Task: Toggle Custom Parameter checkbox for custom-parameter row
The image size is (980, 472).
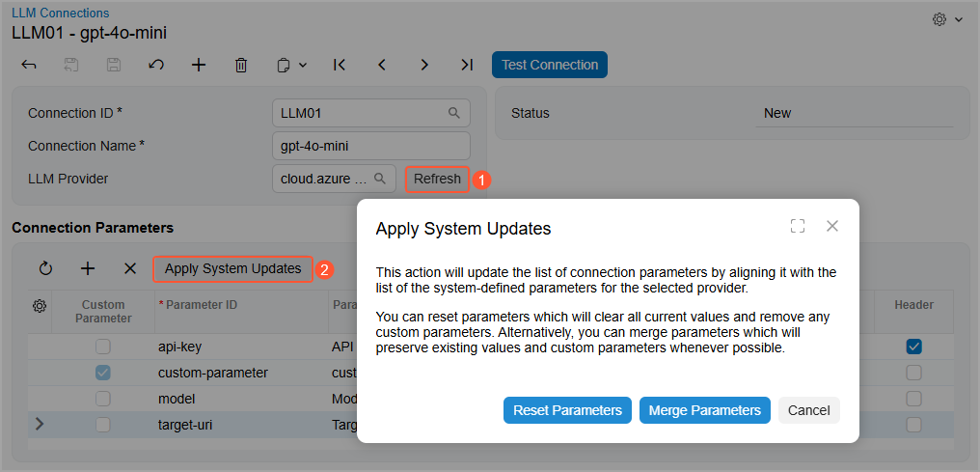Action: pos(103,373)
